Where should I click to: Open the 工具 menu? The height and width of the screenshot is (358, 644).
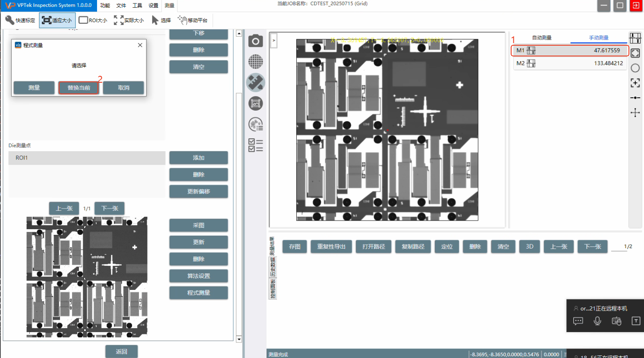(137, 6)
